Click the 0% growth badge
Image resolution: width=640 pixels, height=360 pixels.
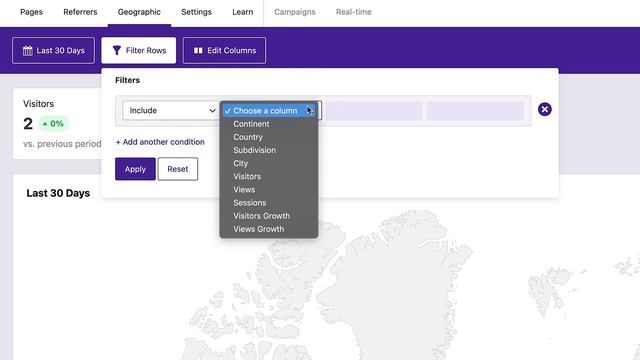click(53, 124)
